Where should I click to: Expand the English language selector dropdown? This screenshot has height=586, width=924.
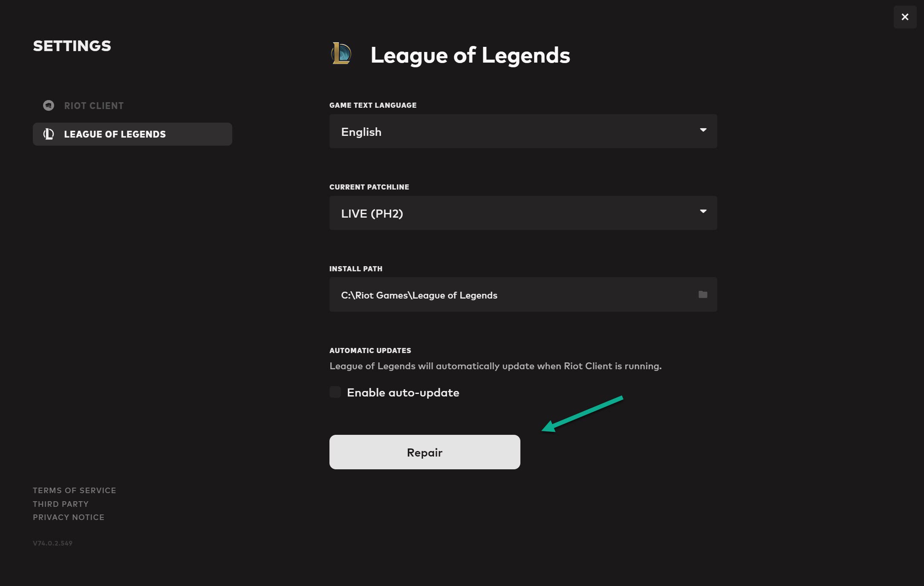[523, 131]
